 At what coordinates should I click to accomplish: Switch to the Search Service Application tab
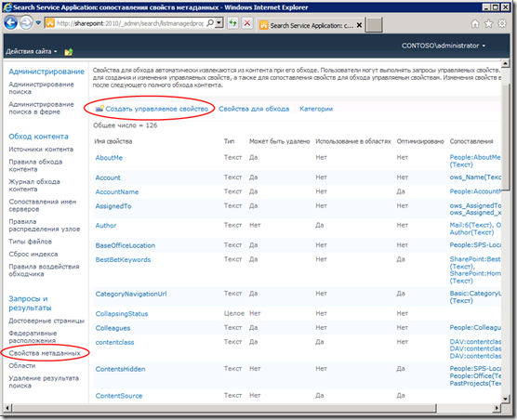point(308,25)
